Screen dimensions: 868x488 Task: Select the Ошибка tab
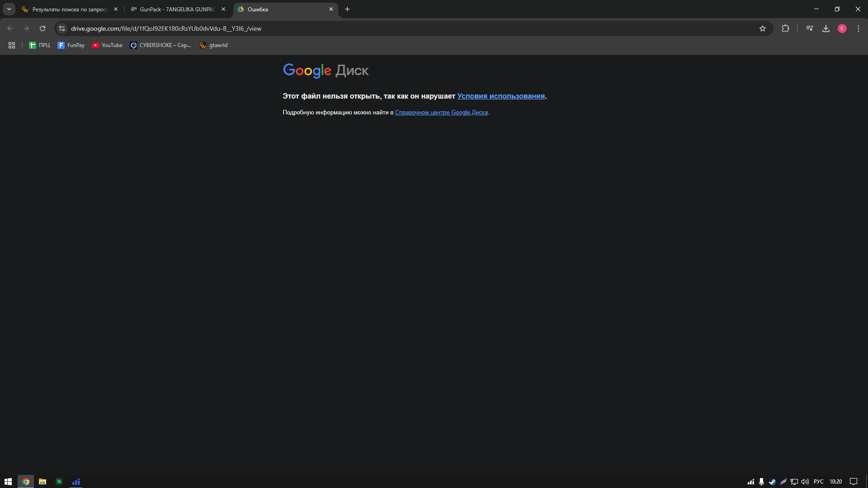285,9
